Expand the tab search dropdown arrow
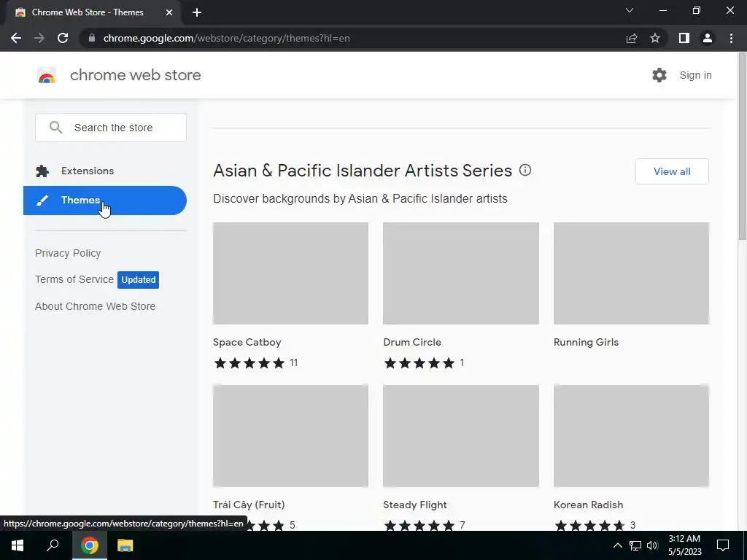 (x=630, y=10)
